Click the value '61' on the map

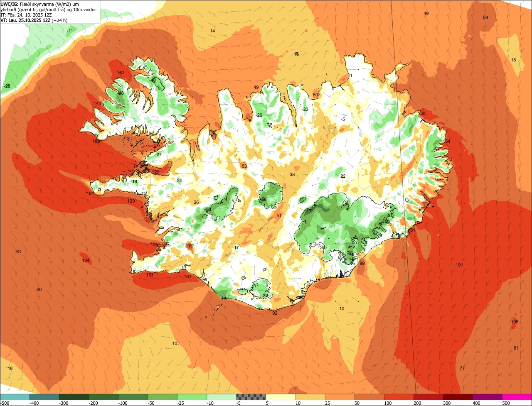[18, 252]
